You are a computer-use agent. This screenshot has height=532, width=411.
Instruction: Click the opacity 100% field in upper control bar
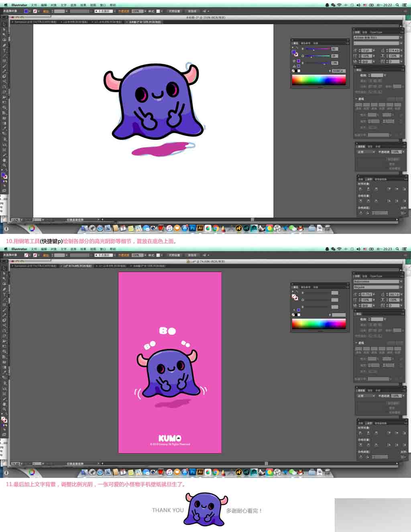(137, 11)
